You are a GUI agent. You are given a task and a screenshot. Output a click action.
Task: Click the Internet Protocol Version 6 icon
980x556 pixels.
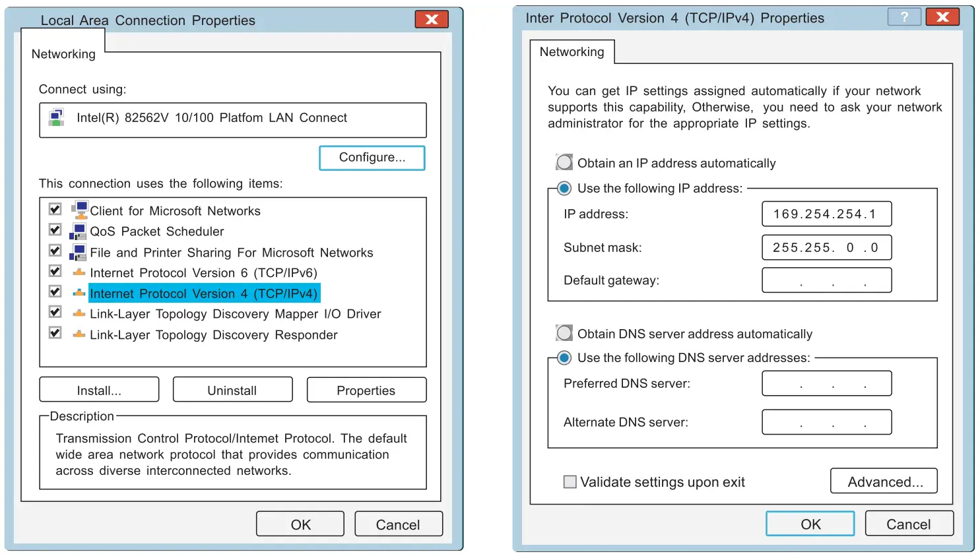79,272
